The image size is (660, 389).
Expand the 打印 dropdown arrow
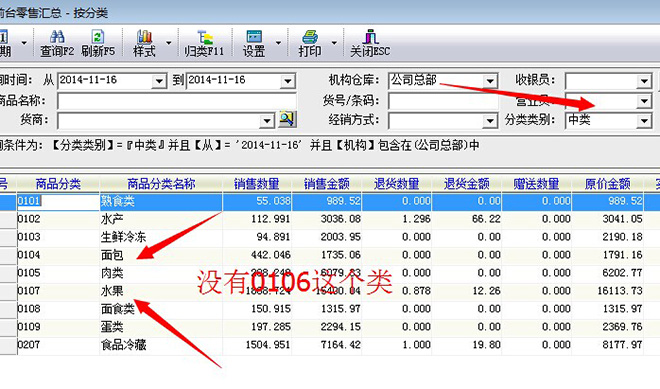pos(334,43)
